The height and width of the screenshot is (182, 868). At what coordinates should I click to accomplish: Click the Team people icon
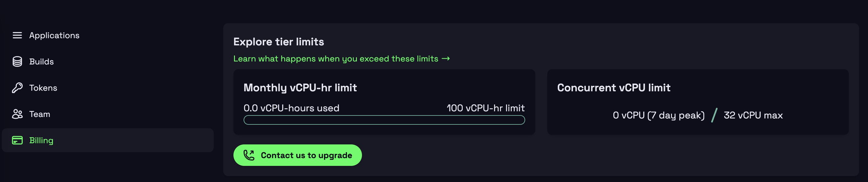tap(17, 114)
